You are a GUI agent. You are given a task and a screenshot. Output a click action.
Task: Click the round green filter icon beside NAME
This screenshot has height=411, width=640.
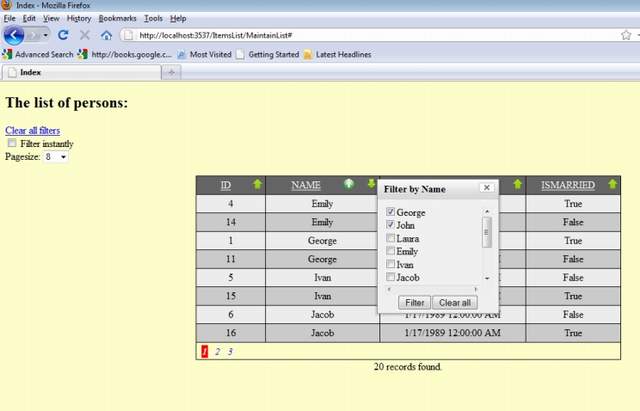pos(349,185)
